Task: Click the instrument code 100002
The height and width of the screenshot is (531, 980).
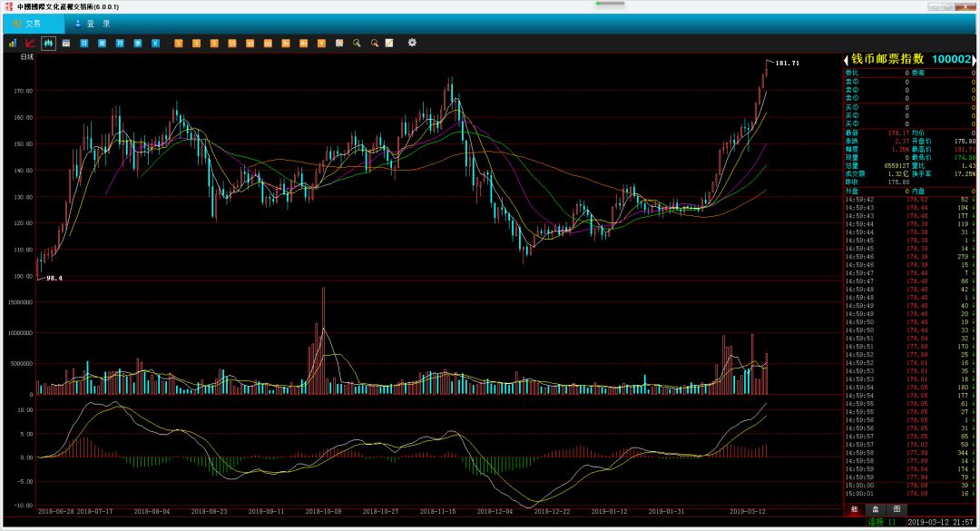Action: tap(951, 59)
